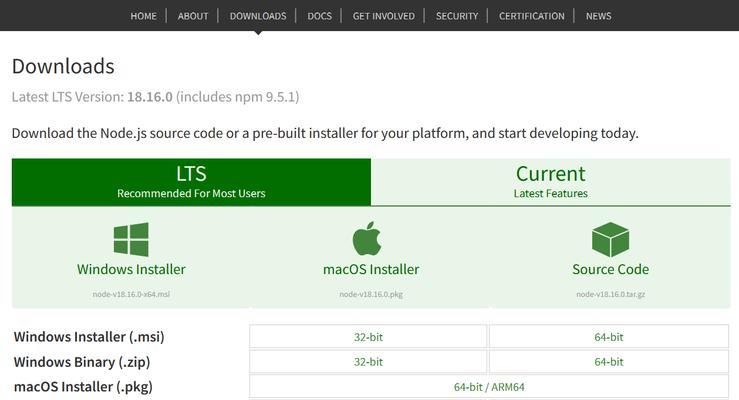Viewport: 739px width, 400px height.
Task: Open the HOME nav item
Action: pyautogui.click(x=143, y=16)
